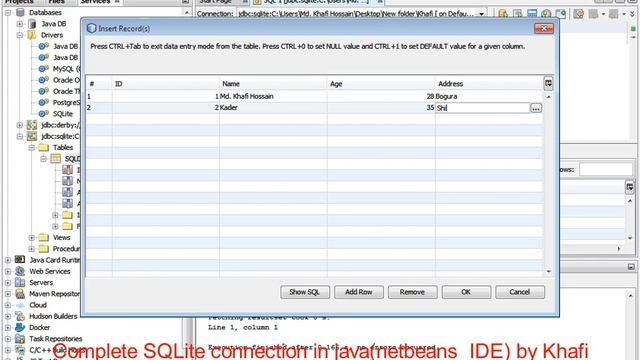640x360 pixels.
Task: Click the jdbc:derby connection icon
Action: (32, 125)
